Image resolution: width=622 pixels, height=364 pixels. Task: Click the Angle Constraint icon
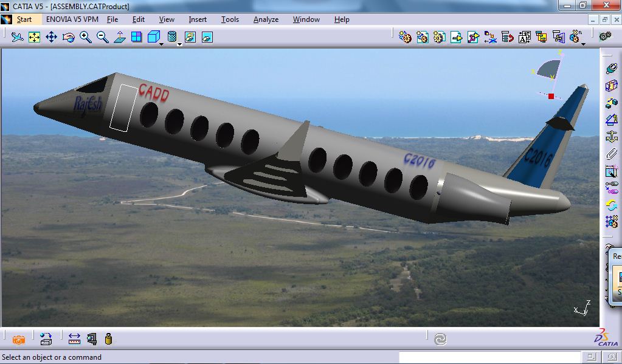tap(611, 120)
